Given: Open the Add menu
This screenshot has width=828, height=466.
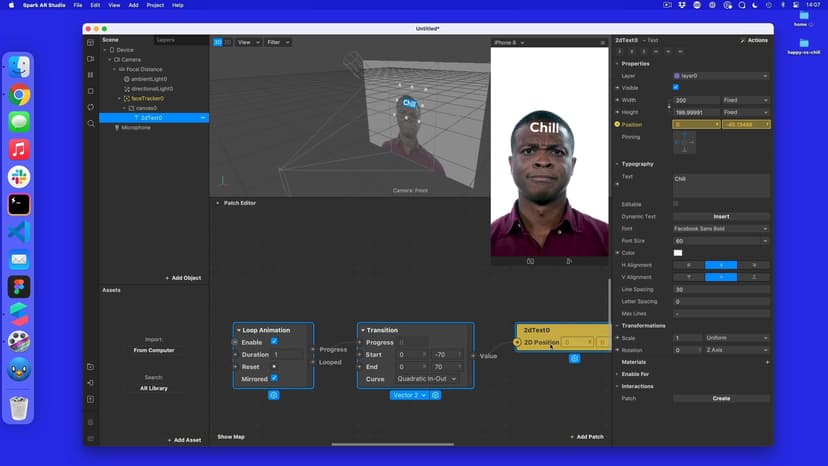Looking at the screenshot, I should 134,5.
